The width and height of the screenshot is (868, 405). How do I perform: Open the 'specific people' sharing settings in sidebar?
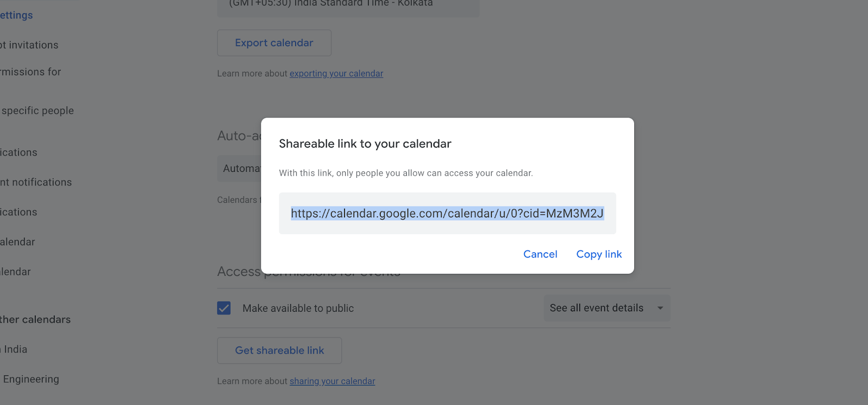[x=38, y=110]
